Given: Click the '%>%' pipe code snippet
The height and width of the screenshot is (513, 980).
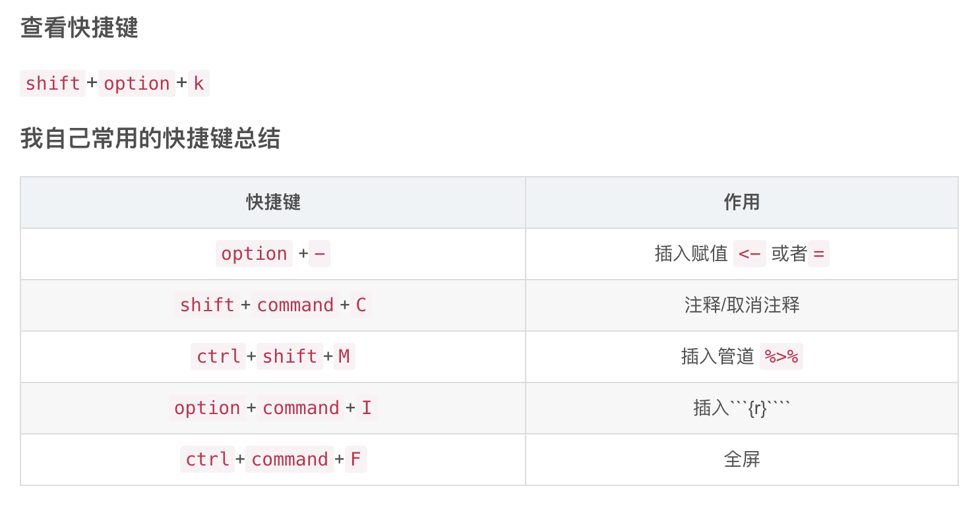Looking at the screenshot, I should pos(781,357).
